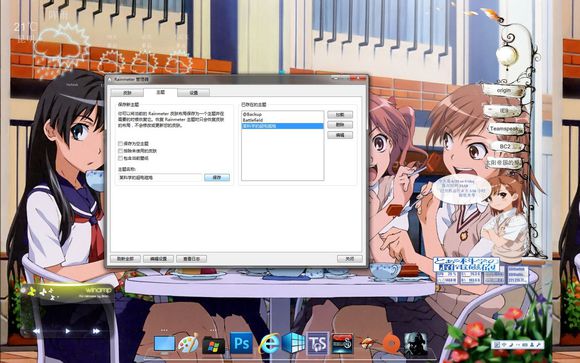Open the blue monitor computer icon
The image size is (580, 363).
click(x=164, y=344)
